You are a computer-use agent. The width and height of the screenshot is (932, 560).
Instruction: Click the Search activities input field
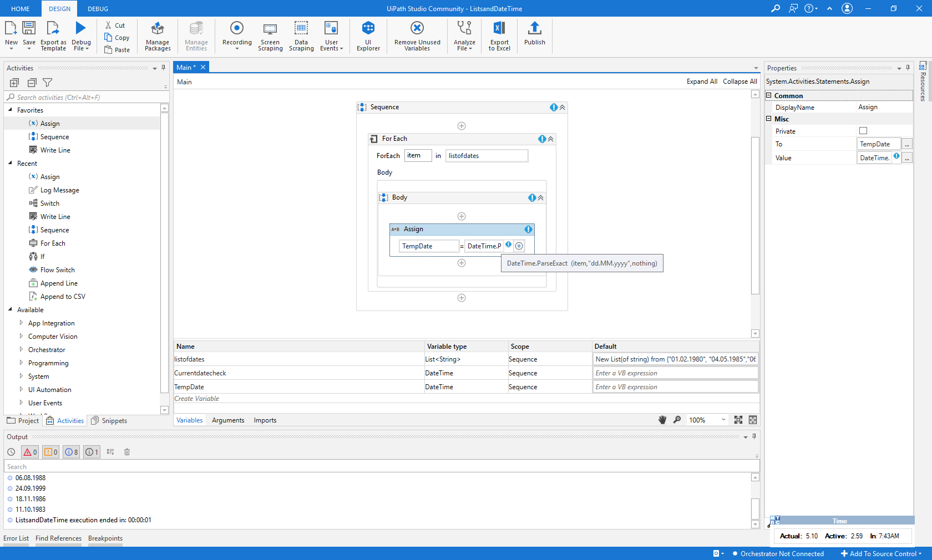click(83, 98)
